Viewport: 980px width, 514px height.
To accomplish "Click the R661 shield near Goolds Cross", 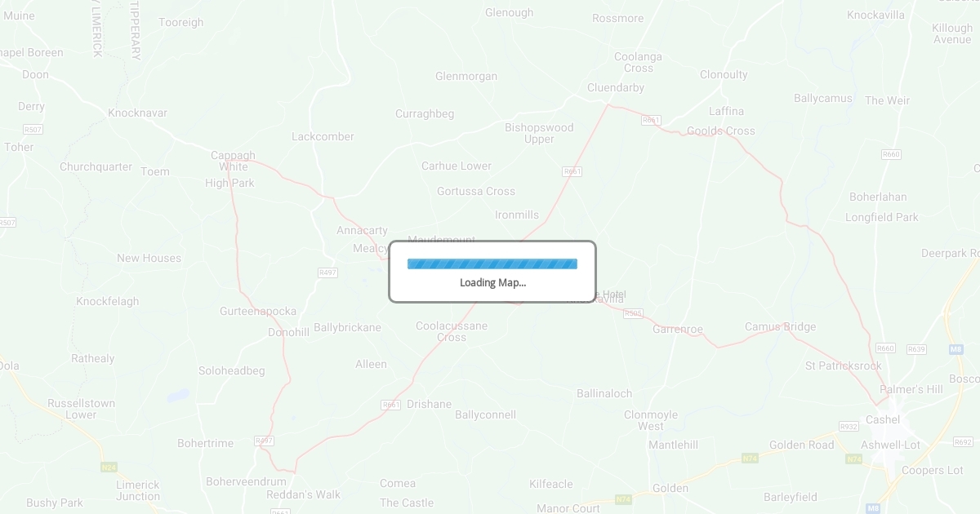I will coord(651,120).
